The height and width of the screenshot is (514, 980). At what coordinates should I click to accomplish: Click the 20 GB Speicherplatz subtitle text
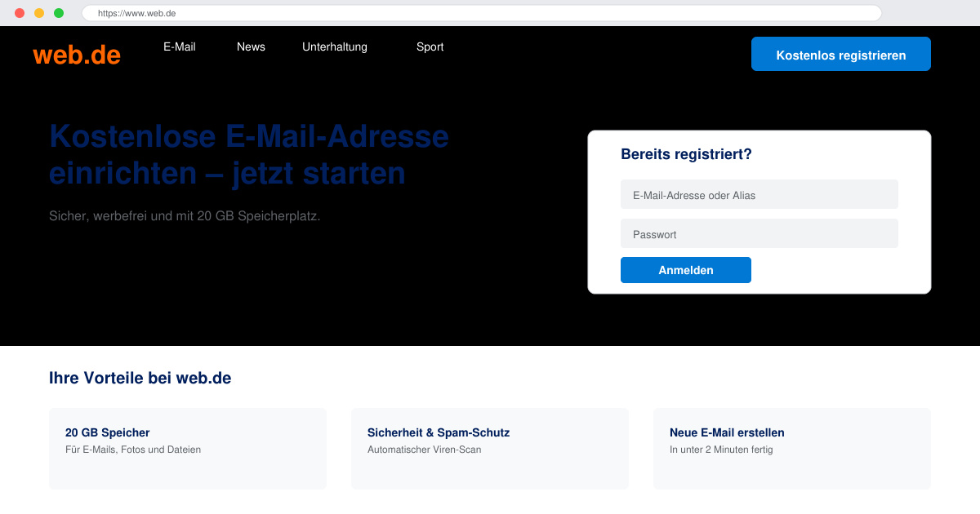[185, 216]
